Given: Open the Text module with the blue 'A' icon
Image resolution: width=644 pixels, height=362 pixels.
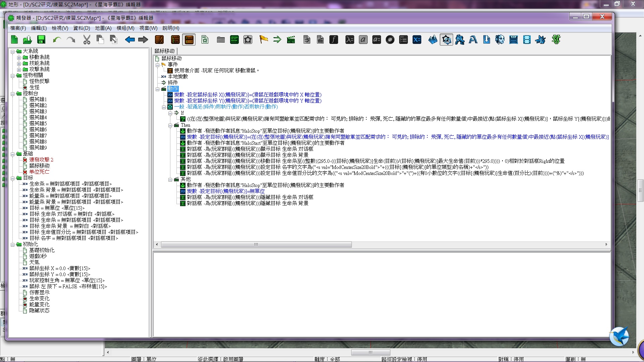Looking at the screenshot, I should (473, 40).
